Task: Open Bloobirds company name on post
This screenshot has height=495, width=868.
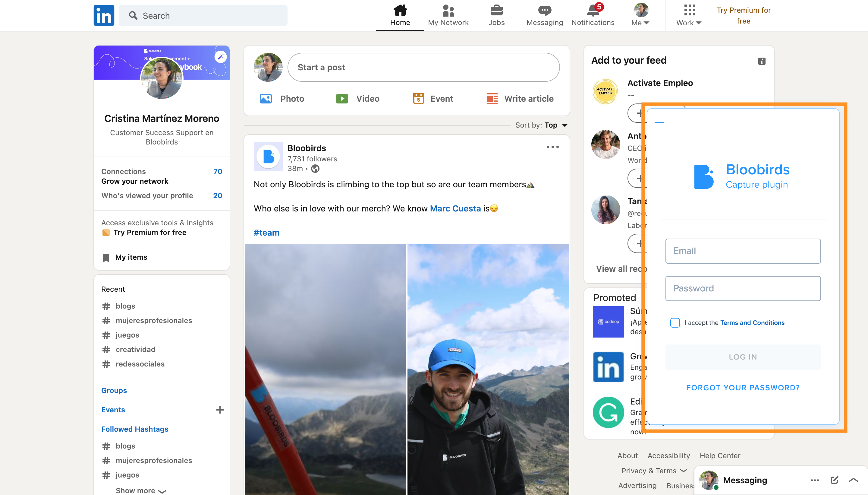Action: (x=307, y=148)
